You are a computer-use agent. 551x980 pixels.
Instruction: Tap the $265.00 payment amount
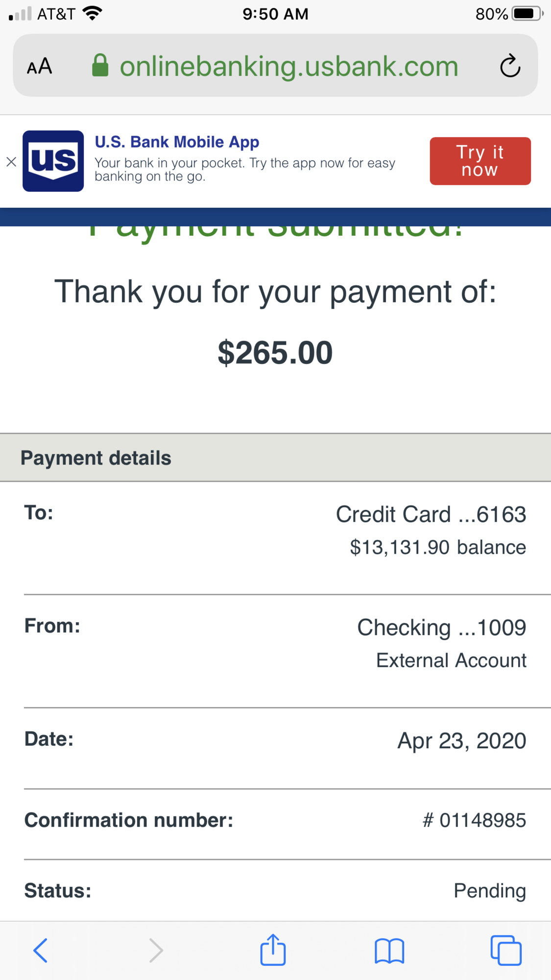[x=275, y=353]
